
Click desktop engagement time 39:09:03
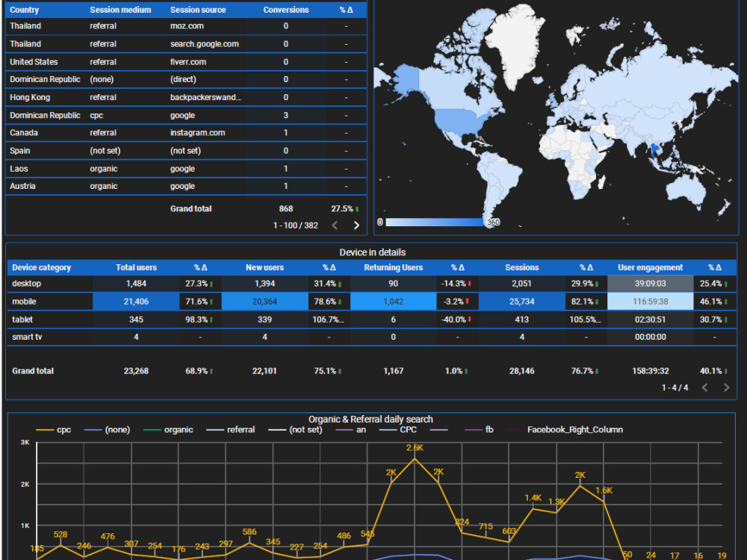(651, 284)
